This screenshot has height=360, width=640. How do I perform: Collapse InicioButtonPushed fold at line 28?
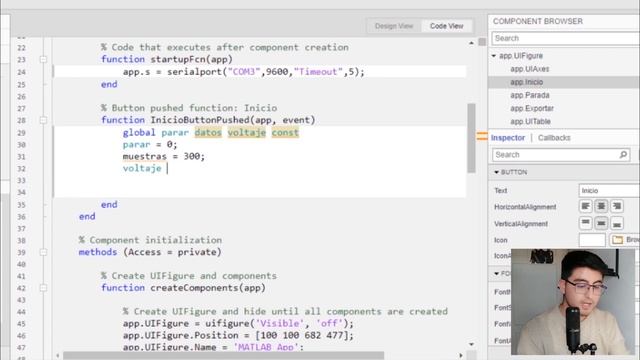(x=43, y=120)
